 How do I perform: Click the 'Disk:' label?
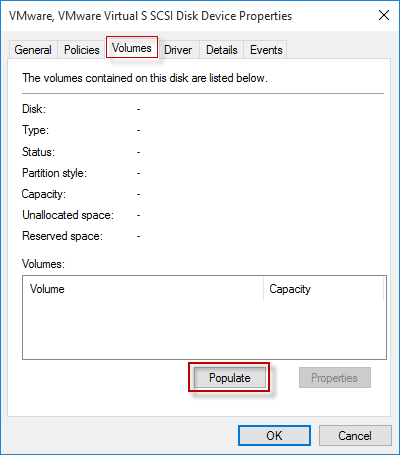tap(34, 109)
